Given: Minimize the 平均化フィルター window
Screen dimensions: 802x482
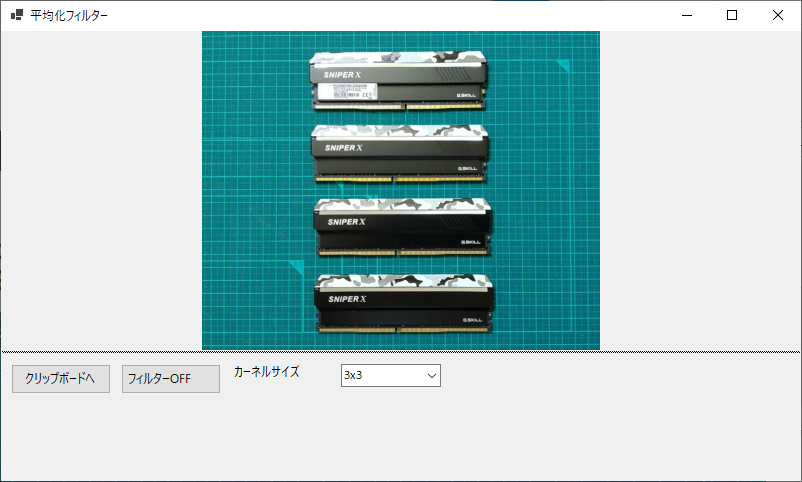Looking at the screenshot, I should 687,15.
